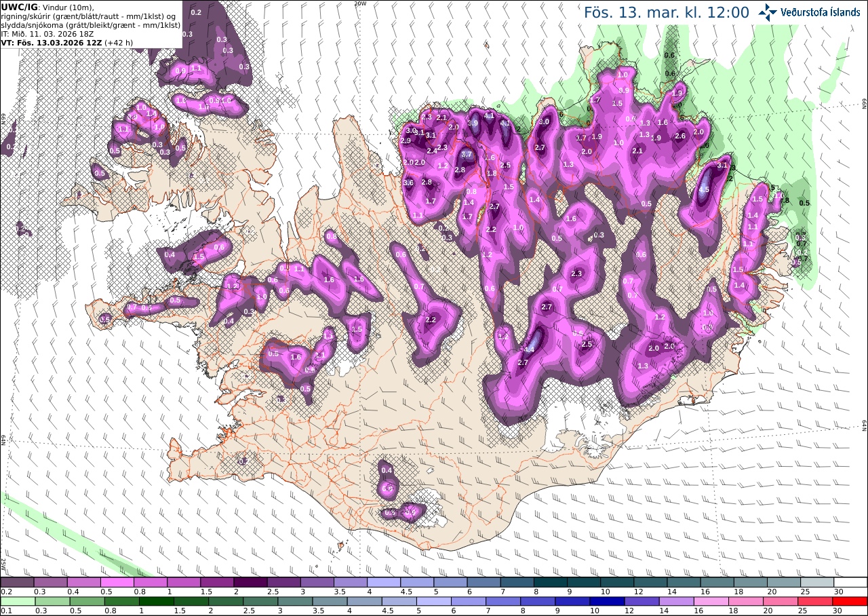Select the purple 1.5 snow scale swatch

click(217, 582)
